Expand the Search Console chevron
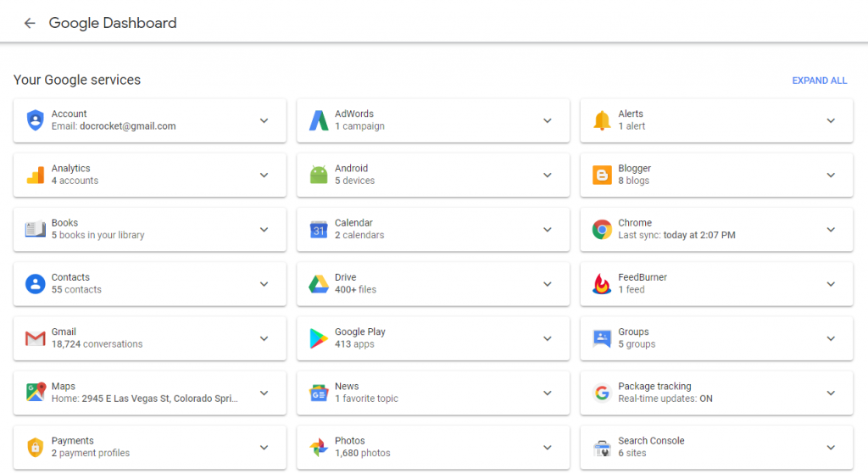 (x=831, y=448)
